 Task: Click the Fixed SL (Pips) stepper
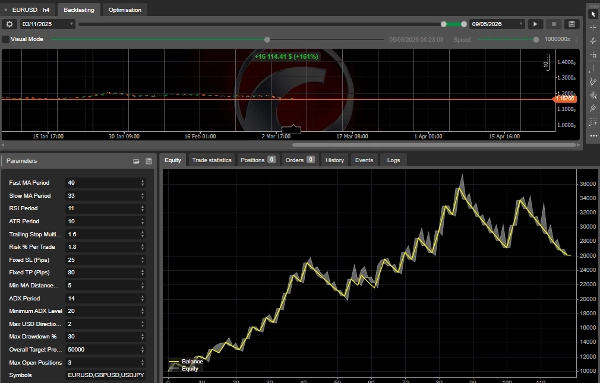[x=142, y=260]
